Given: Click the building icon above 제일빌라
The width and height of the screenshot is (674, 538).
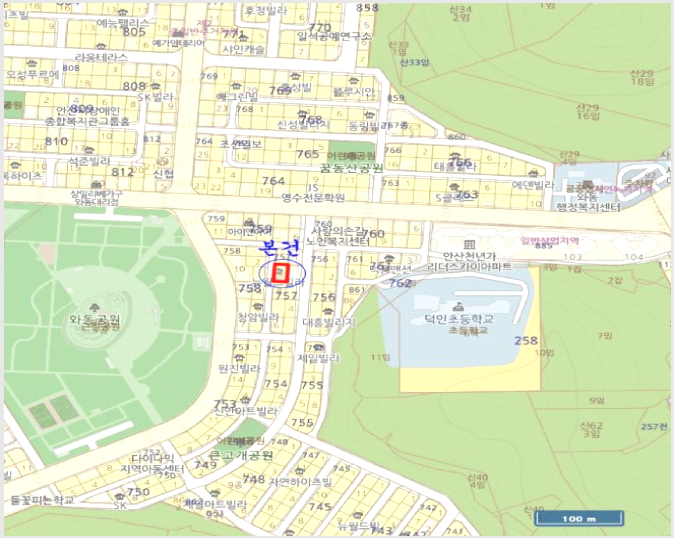Looking at the screenshot, I should pos(319,347).
